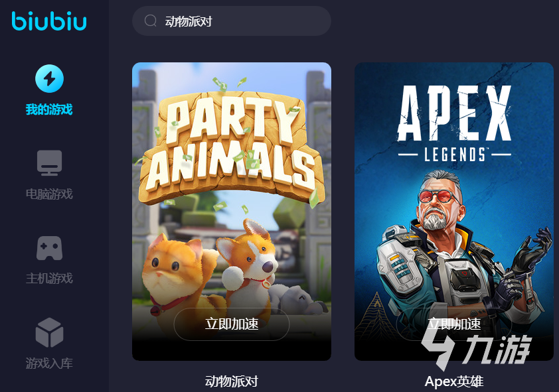Click the Apex英雄 game title
This screenshot has height=392, width=559.
[454, 381]
